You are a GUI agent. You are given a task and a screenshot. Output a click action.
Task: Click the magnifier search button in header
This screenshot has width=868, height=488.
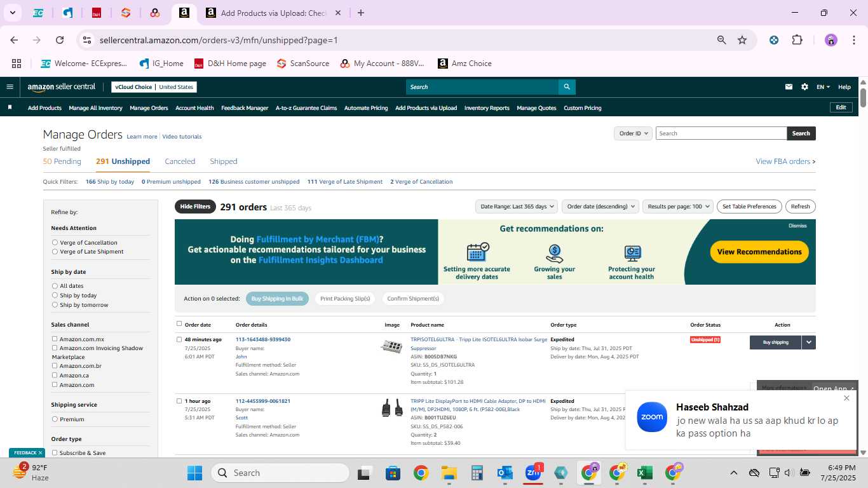tap(567, 87)
